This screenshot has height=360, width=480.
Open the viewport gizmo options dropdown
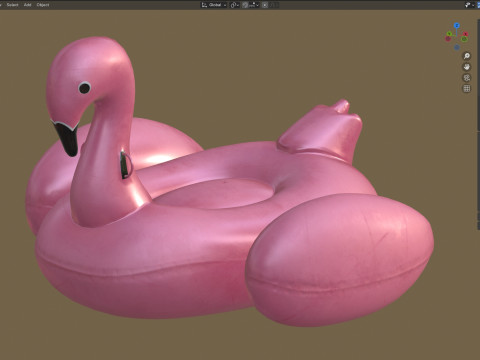pyautogui.click(x=469, y=5)
